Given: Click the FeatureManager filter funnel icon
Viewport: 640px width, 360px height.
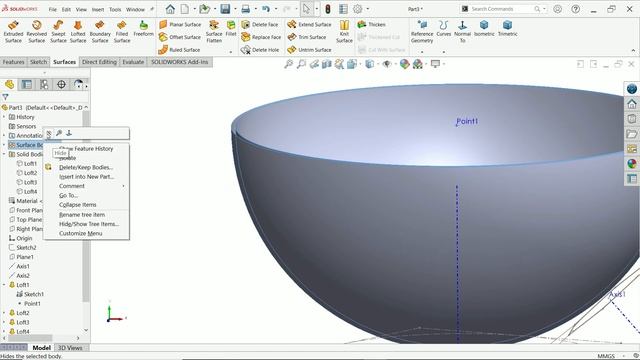Looking at the screenshot, I should pyautogui.click(x=5, y=97).
